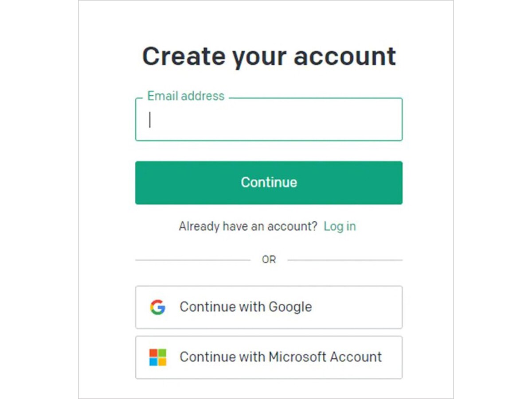This screenshot has width=532, height=399.
Task: Focus the Email address input field
Action: [x=269, y=120]
